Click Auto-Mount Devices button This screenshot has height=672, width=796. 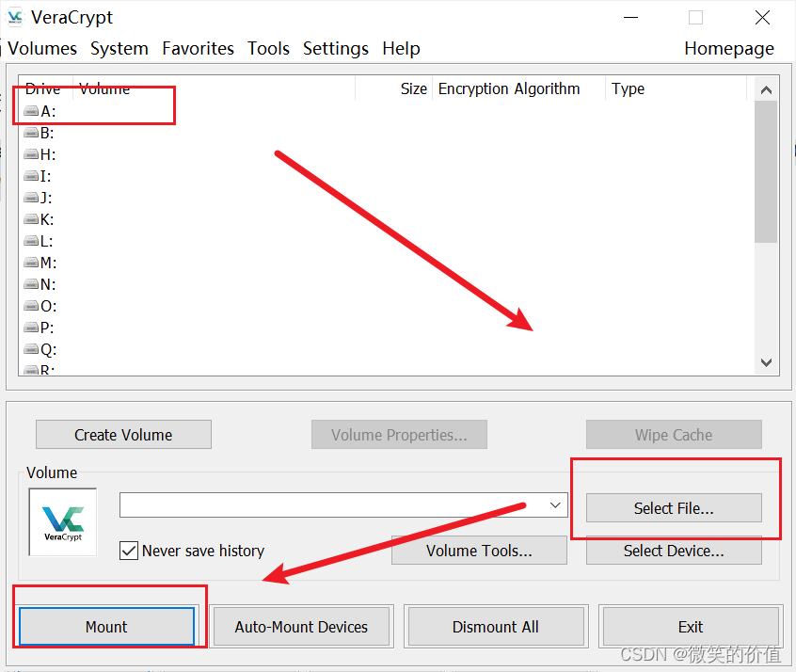(x=301, y=627)
